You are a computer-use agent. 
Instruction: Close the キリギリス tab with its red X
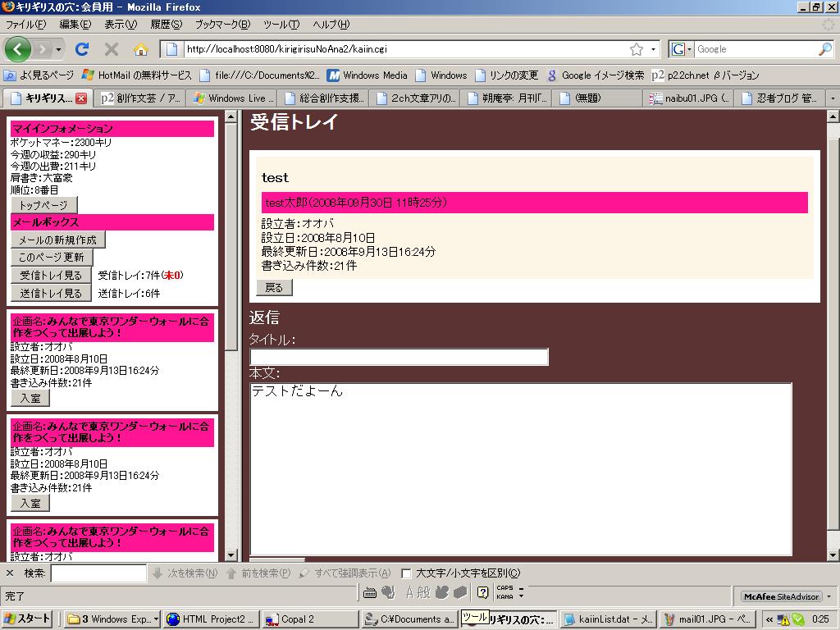[x=81, y=98]
